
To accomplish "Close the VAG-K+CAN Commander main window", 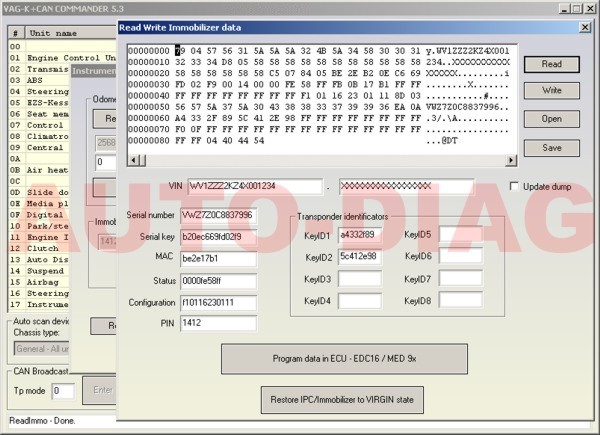I will [590, 8].
